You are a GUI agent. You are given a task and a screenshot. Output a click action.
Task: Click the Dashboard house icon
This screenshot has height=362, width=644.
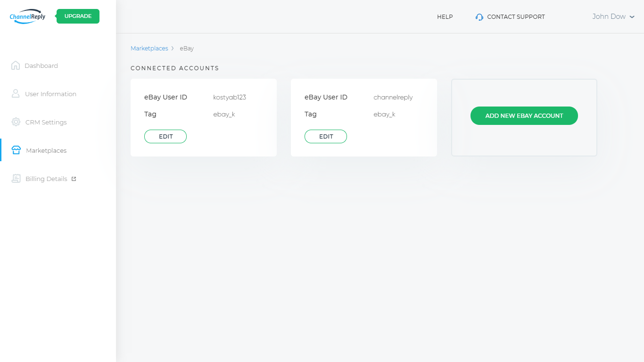coord(16,66)
